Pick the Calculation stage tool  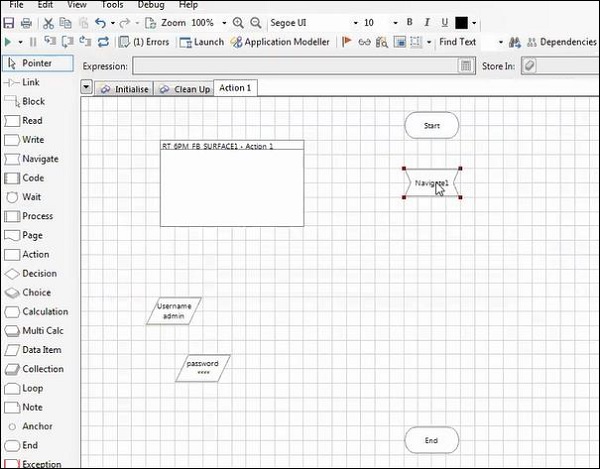tap(44, 312)
